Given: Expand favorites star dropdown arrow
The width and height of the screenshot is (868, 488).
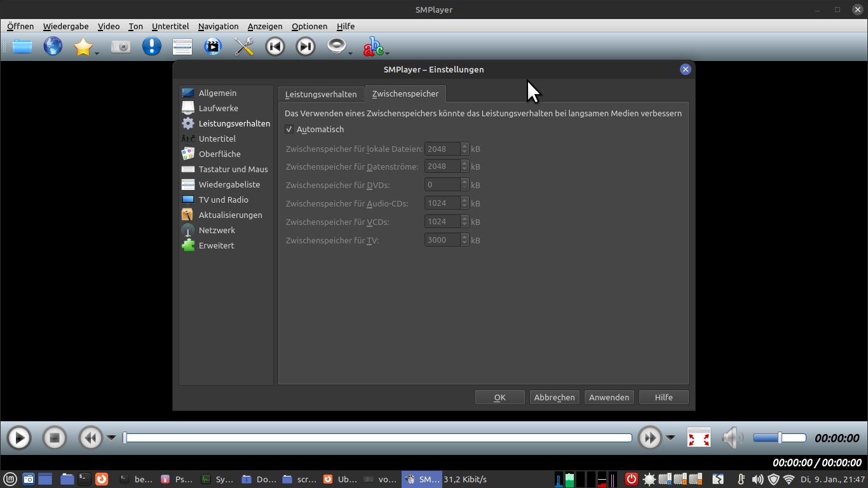Looking at the screenshot, I should (x=97, y=53).
